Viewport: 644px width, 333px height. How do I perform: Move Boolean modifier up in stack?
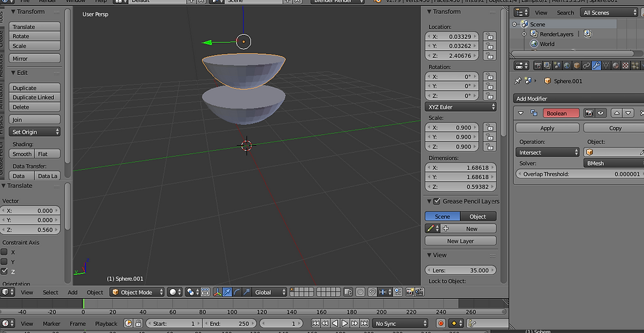tap(616, 113)
